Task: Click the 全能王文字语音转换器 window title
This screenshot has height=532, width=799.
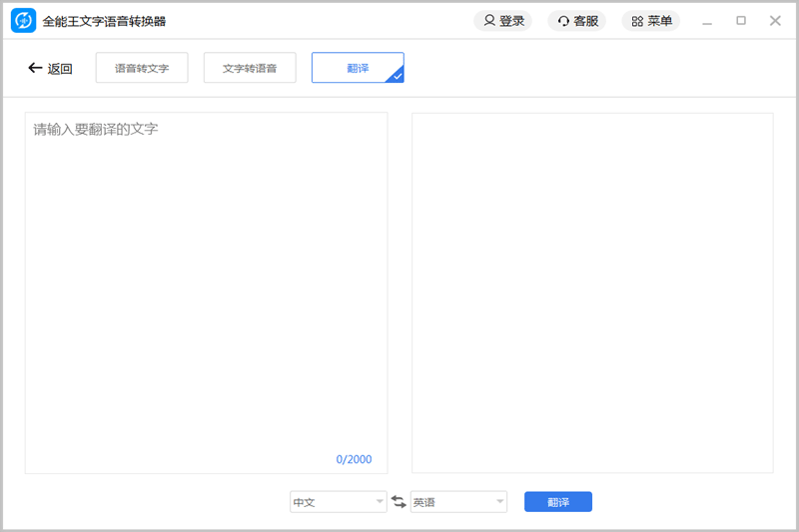Action: (104, 21)
